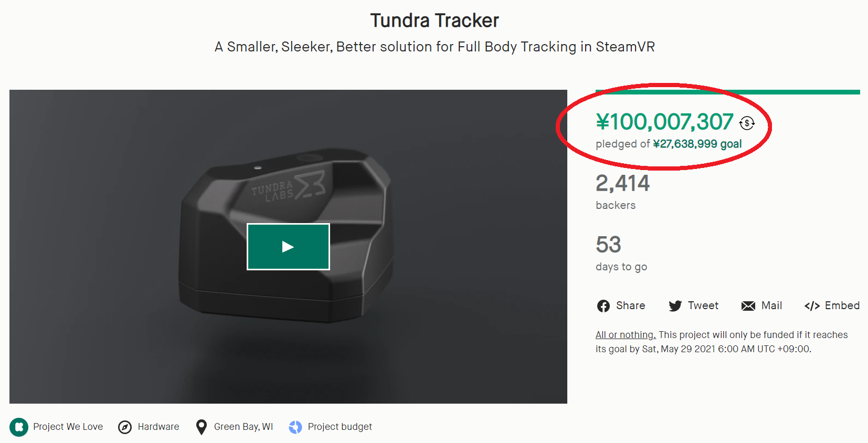Click the ¥27,638,999 goal link
Screen dimensions: 868x443
(x=696, y=143)
